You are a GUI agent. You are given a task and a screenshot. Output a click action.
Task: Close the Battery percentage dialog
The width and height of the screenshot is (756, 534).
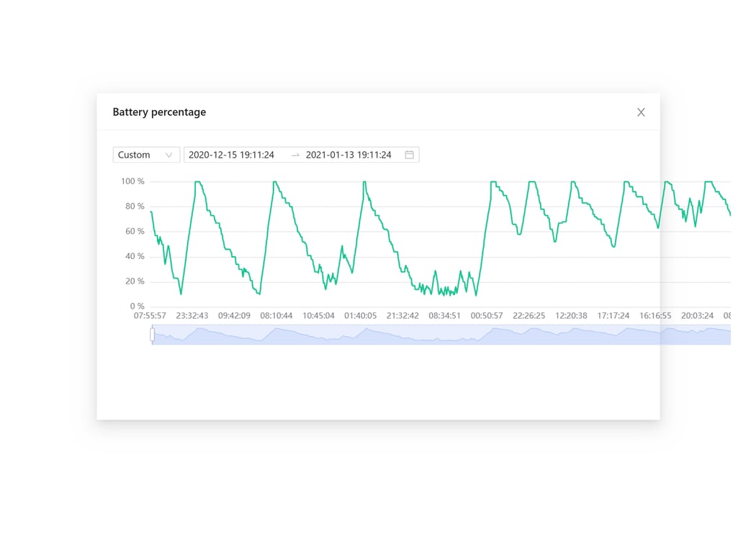click(641, 112)
